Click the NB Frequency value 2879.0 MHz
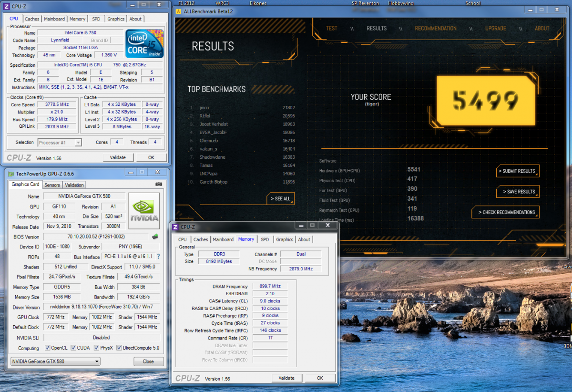572x392 pixels. click(301, 269)
